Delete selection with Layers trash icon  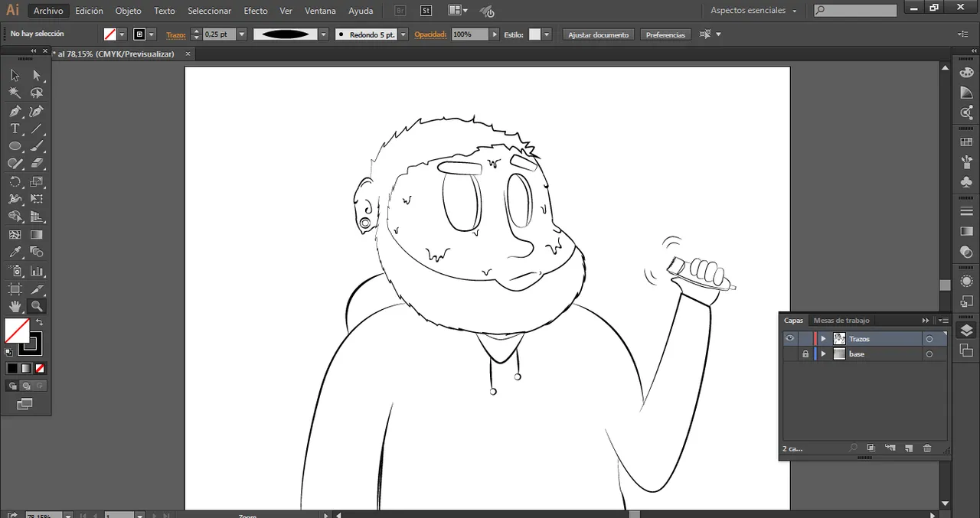click(x=927, y=448)
